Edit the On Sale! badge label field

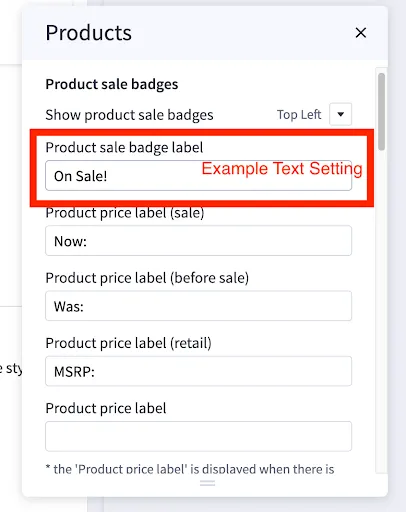pos(198,176)
